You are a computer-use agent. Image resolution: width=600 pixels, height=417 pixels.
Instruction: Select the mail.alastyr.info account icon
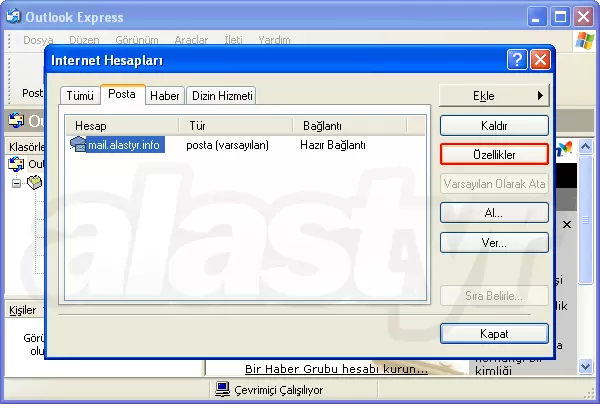coord(78,144)
